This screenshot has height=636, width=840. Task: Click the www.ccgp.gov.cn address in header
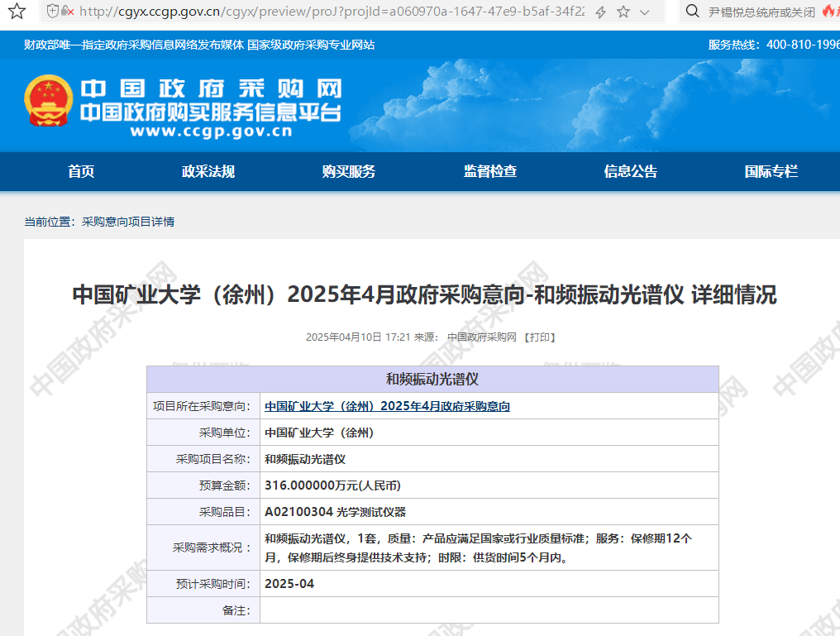coord(211,132)
